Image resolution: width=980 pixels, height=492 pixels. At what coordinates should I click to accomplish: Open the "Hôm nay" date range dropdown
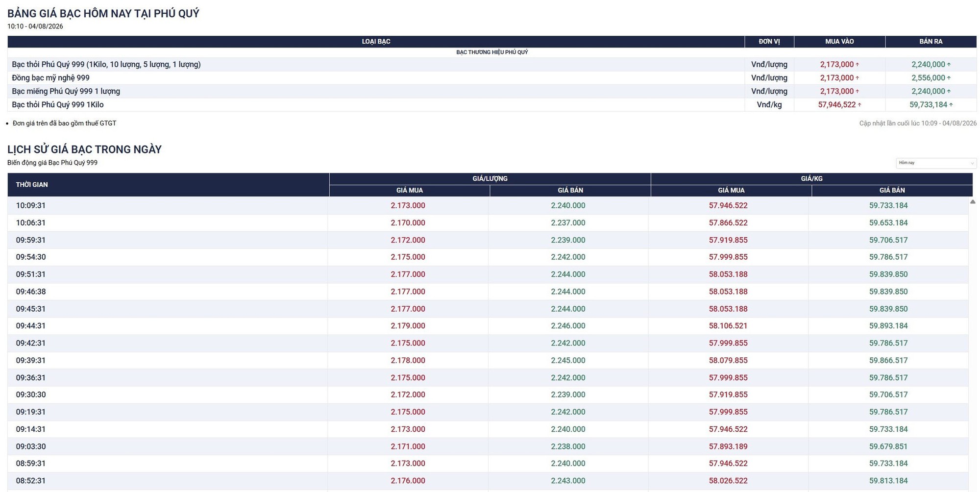(936, 163)
